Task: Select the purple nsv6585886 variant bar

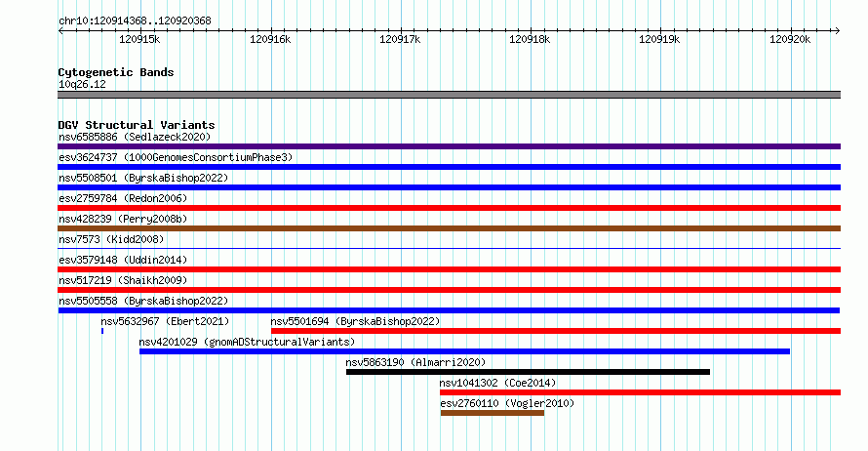Action: (449, 146)
